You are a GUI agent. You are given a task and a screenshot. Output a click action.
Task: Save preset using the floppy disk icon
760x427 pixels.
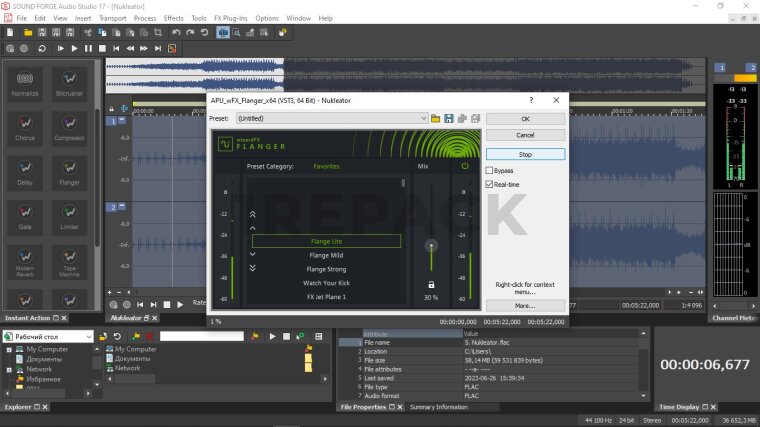tap(449, 118)
